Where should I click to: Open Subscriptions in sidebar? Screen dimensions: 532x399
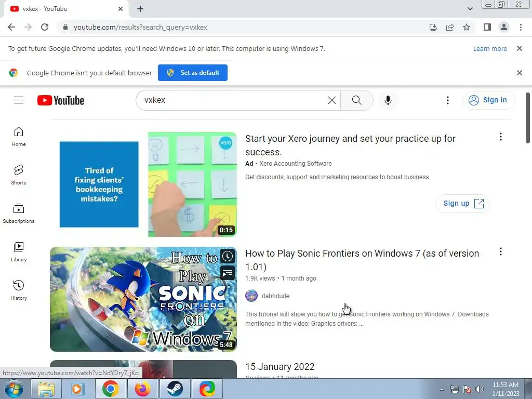(19, 214)
